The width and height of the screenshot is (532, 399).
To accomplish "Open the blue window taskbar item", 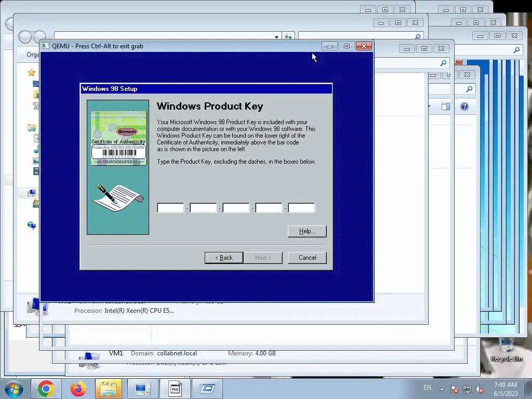I will [207, 389].
